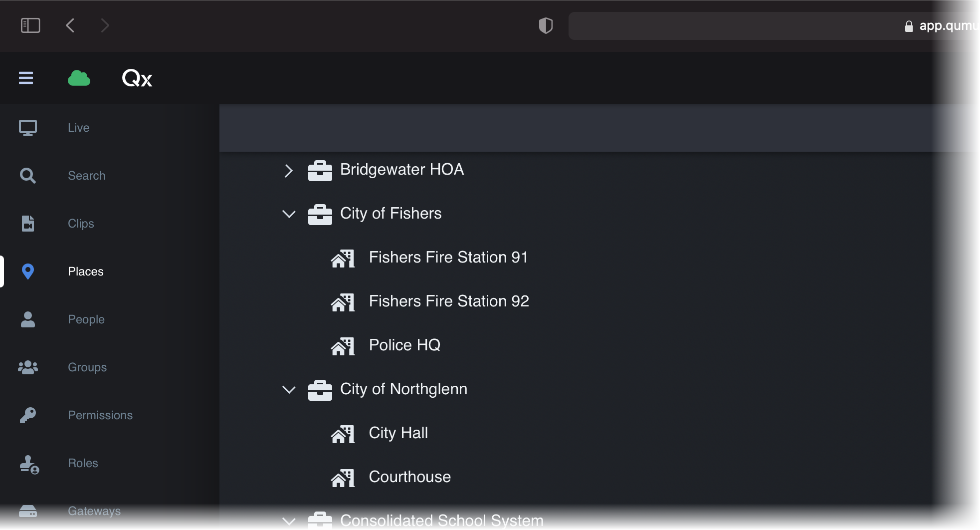Select the Live monitor icon
This screenshot has width=980, height=530.
[27, 127]
